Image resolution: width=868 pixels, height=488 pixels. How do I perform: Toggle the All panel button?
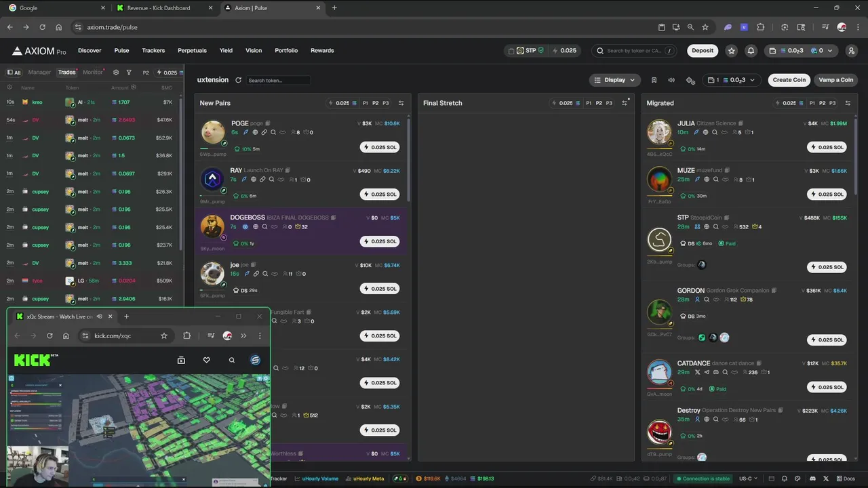point(14,73)
